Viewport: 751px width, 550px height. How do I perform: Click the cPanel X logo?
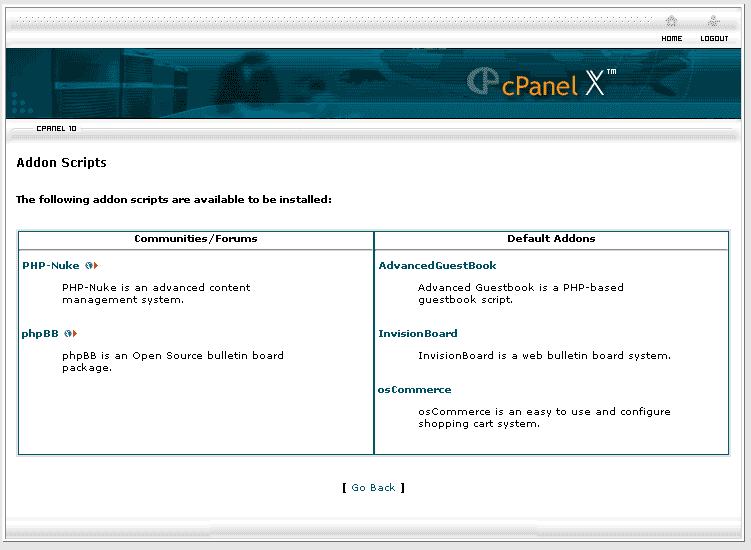540,83
